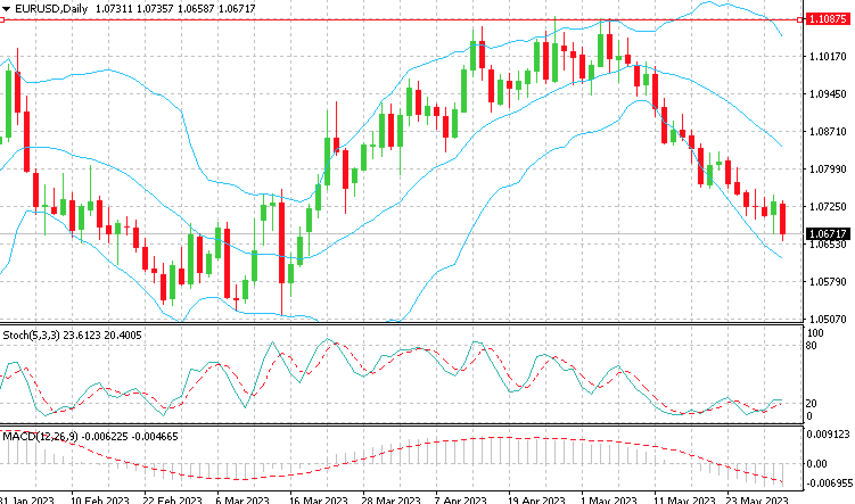Click the Stochastic level 20 label
Viewport: 855px width, 504px height.
click(812, 403)
